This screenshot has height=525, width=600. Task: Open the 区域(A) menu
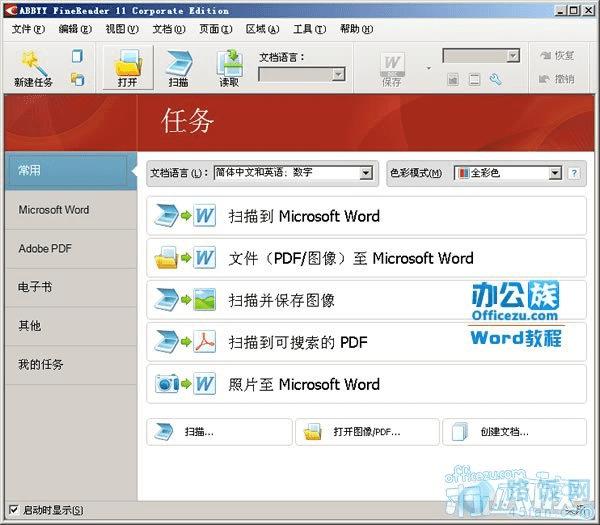click(x=262, y=29)
